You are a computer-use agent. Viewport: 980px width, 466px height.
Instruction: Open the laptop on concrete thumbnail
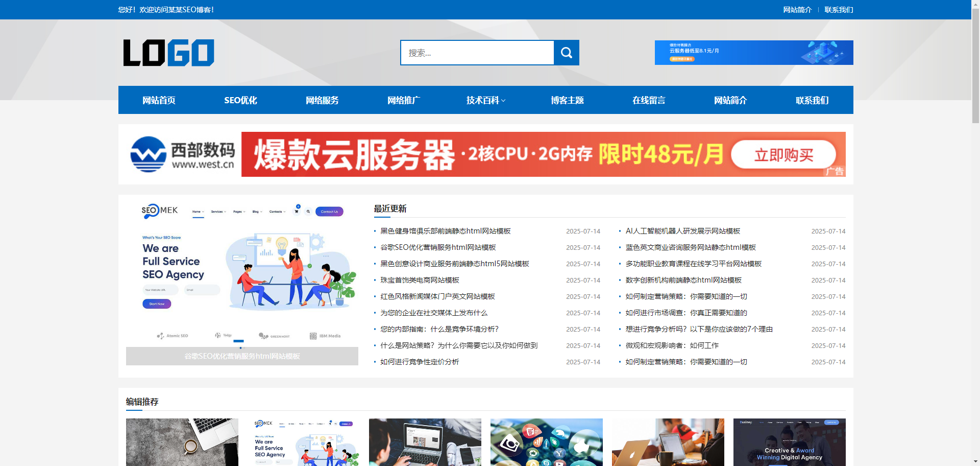point(182,442)
